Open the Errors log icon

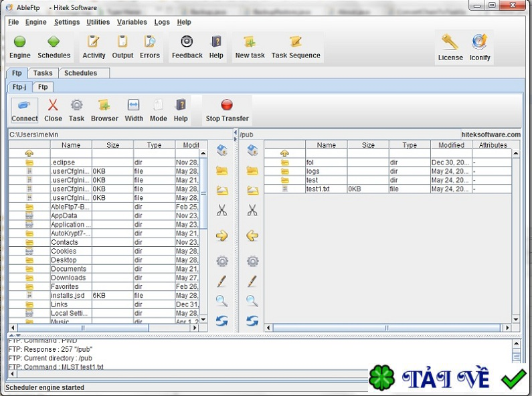click(149, 47)
